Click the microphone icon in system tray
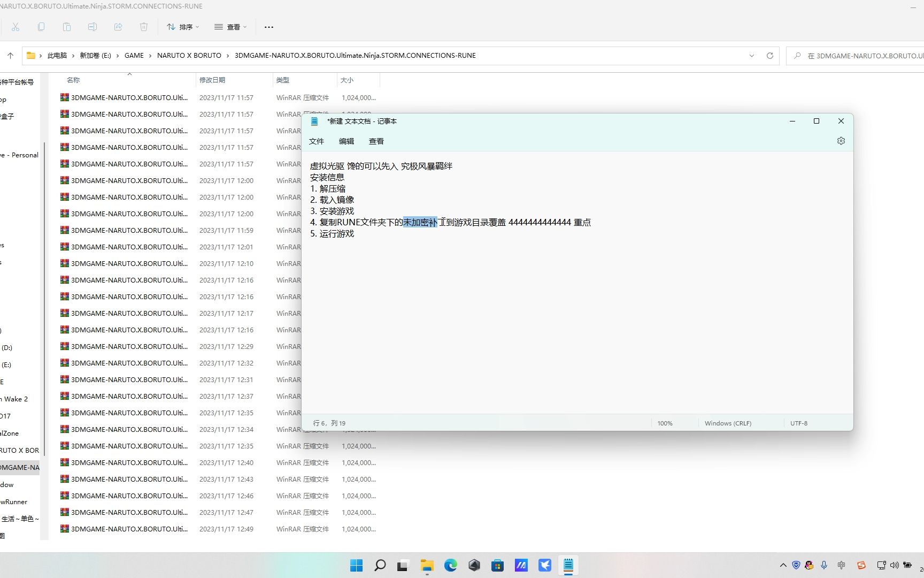The image size is (924, 578). click(824, 565)
